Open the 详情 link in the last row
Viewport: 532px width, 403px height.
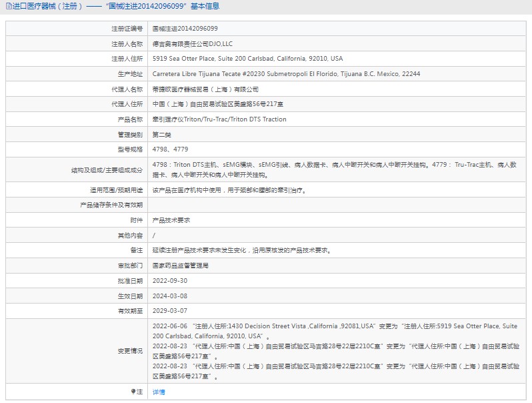click(159, 392)
